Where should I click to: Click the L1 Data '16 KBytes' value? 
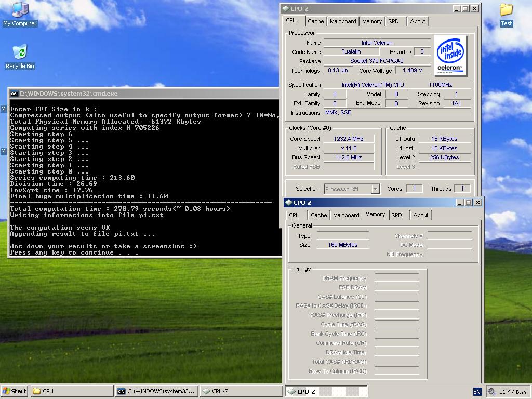(445, 139)
